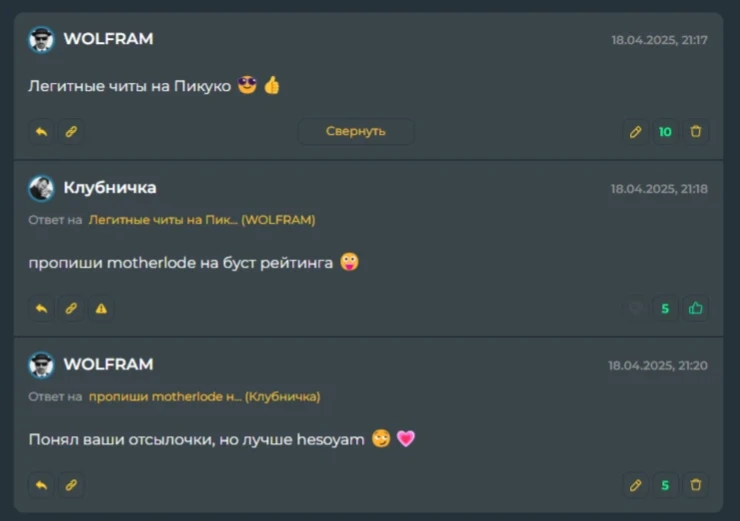Click Клубничка's profile avatar

click(x=41, y=188)
